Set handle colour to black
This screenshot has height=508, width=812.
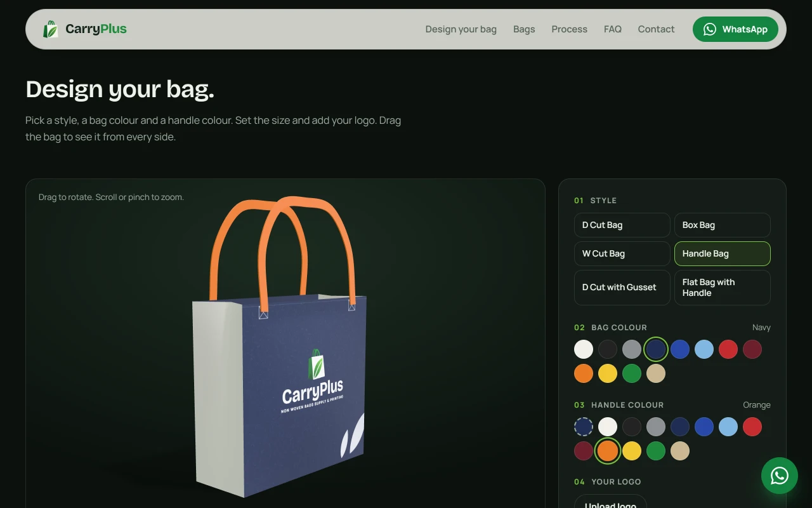[x=632, y=427]
